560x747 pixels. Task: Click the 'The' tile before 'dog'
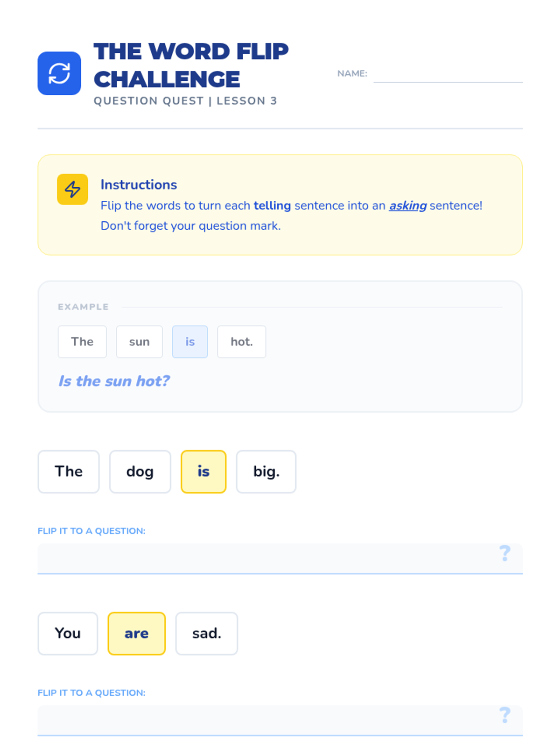69,472
